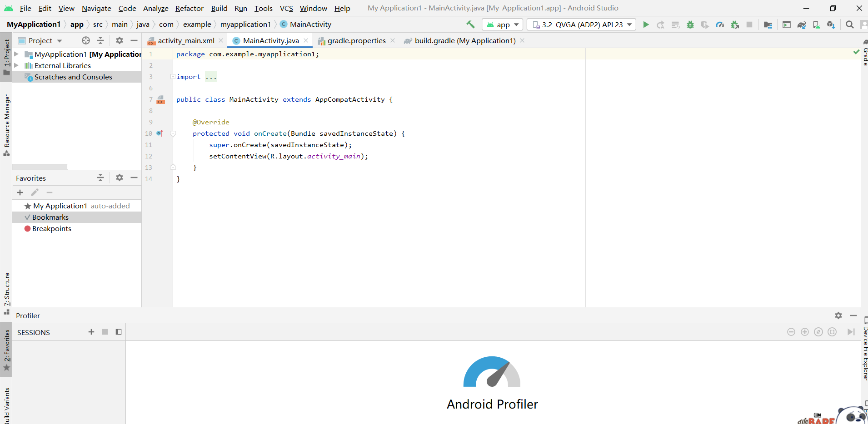Open the QVGA (ADP2) API 23 device dropdown
Image resolution: width=868 pixels, height=424 pixels.
pyautogui.click(x=582, y=25)
